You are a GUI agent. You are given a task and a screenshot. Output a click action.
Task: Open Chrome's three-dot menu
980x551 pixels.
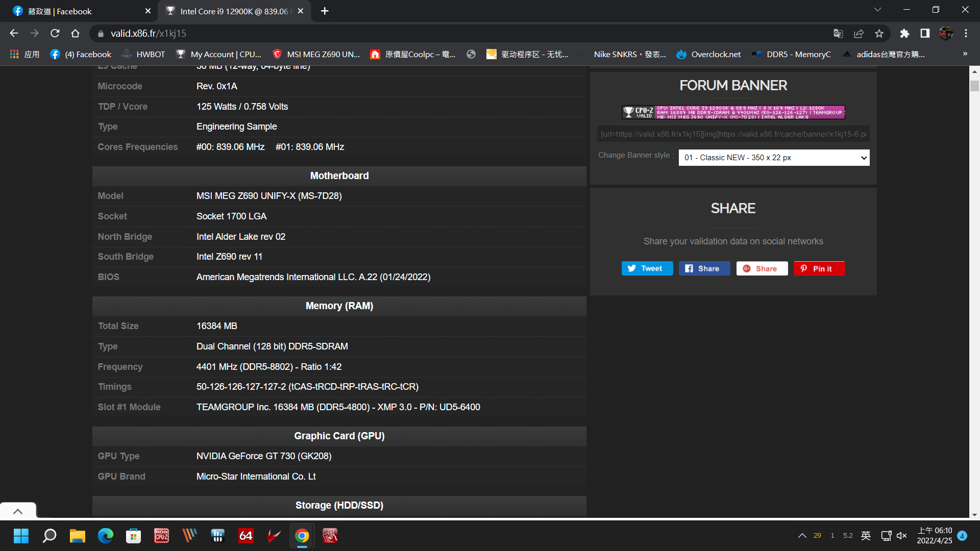[x=966, y=33]
